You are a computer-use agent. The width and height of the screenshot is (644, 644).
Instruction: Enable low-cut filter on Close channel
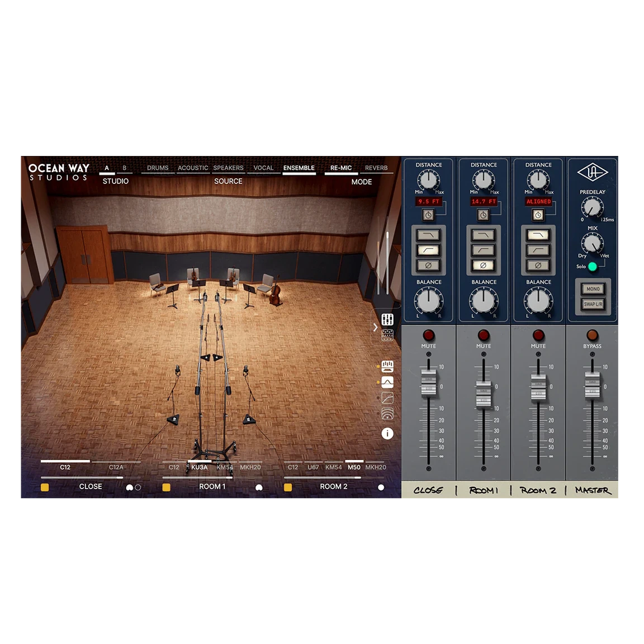428,250
